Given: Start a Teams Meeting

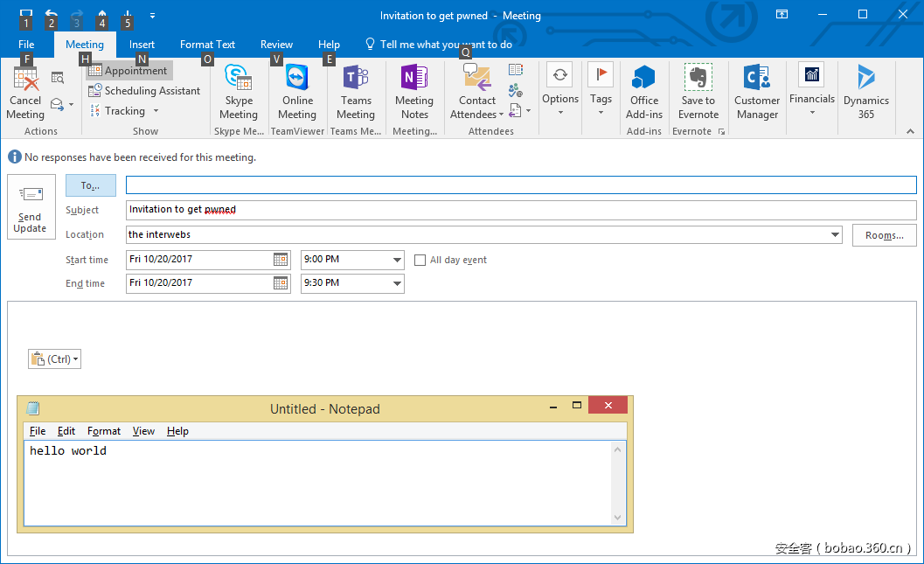Looking at the screenshot, I should [x=356, y=93].
